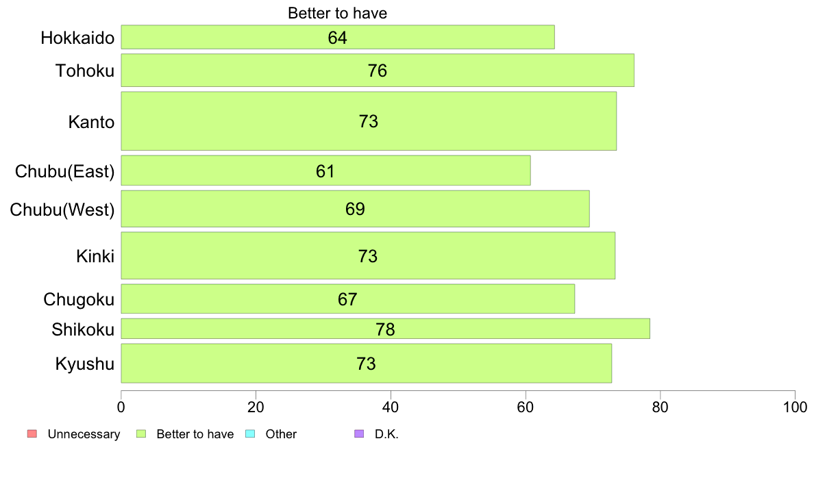Click the red Unnecessary legend swatch

pos(32,434)
